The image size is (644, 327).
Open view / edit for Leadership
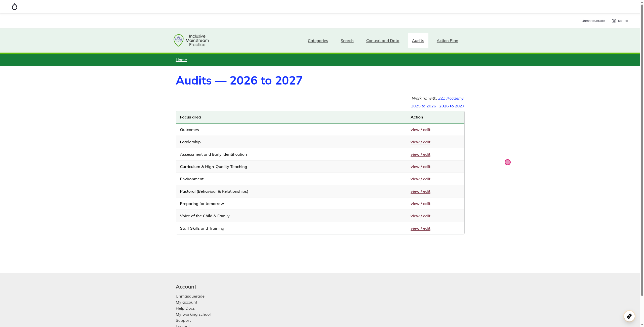click(420, 142)
